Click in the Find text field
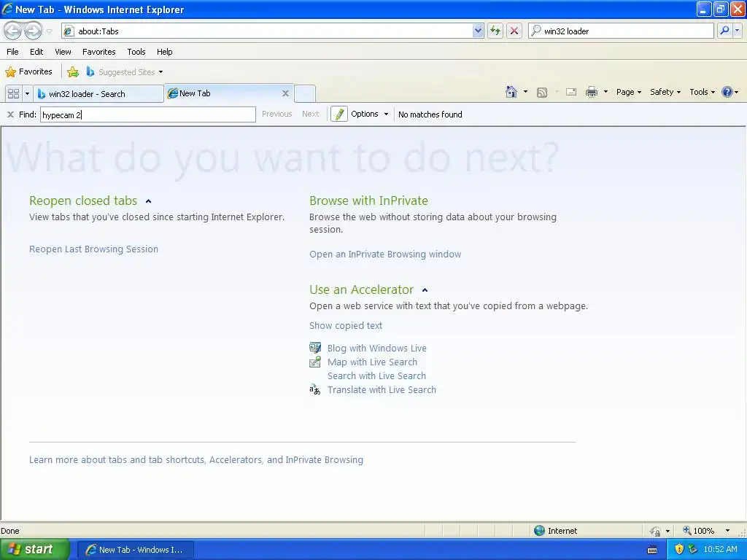This screenshot has width=747, height=560. (147, 114)
